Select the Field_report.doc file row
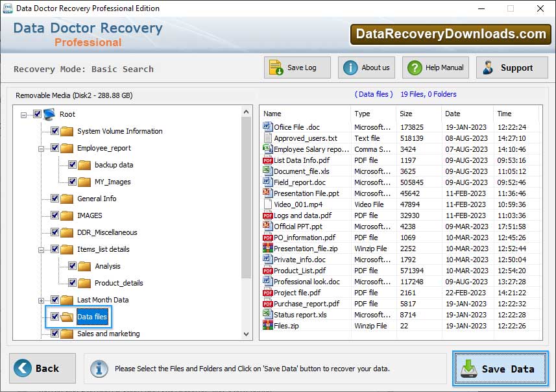The image size is (556, 392). point(401,182)
